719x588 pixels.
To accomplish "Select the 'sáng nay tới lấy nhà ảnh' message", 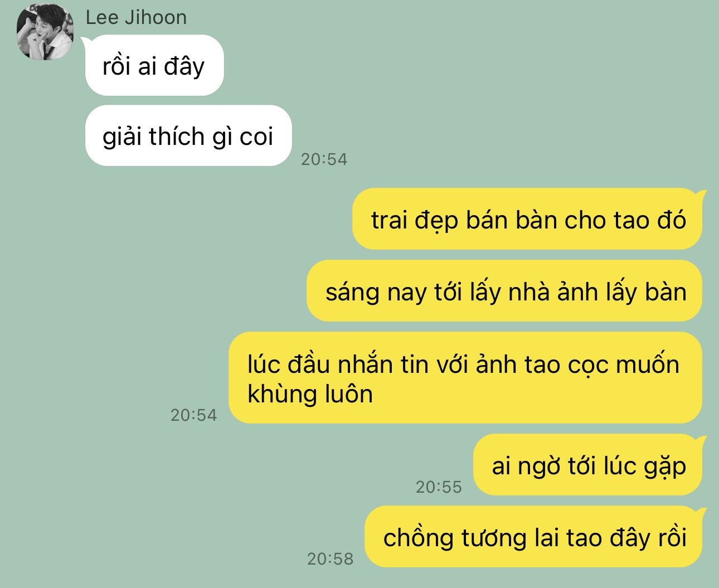I will point(505,290).
